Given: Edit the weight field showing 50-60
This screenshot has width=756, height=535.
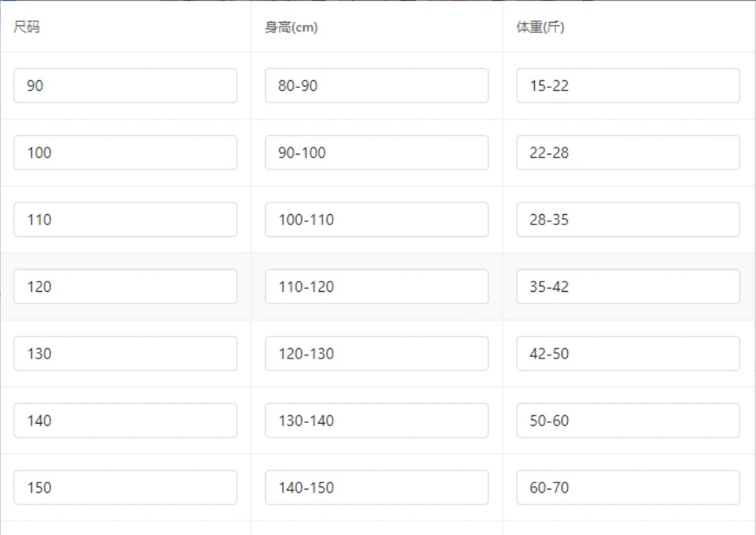Looking at the screenshot, I should tap(627, 420).
